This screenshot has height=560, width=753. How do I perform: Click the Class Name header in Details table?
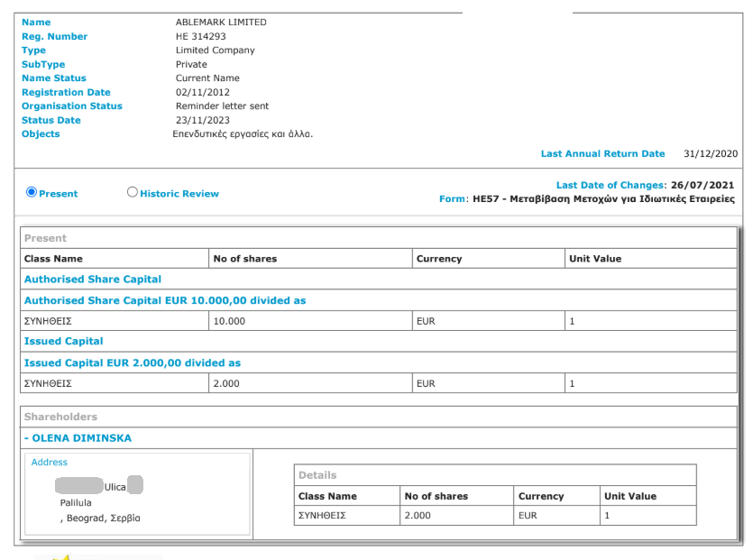click(x=327, y=497)
